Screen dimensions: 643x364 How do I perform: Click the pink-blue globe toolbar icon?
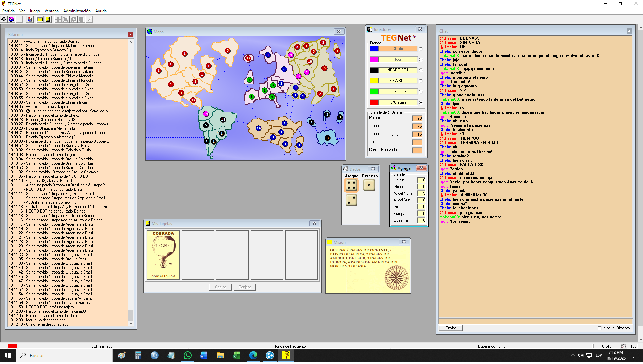coord(11,19)
